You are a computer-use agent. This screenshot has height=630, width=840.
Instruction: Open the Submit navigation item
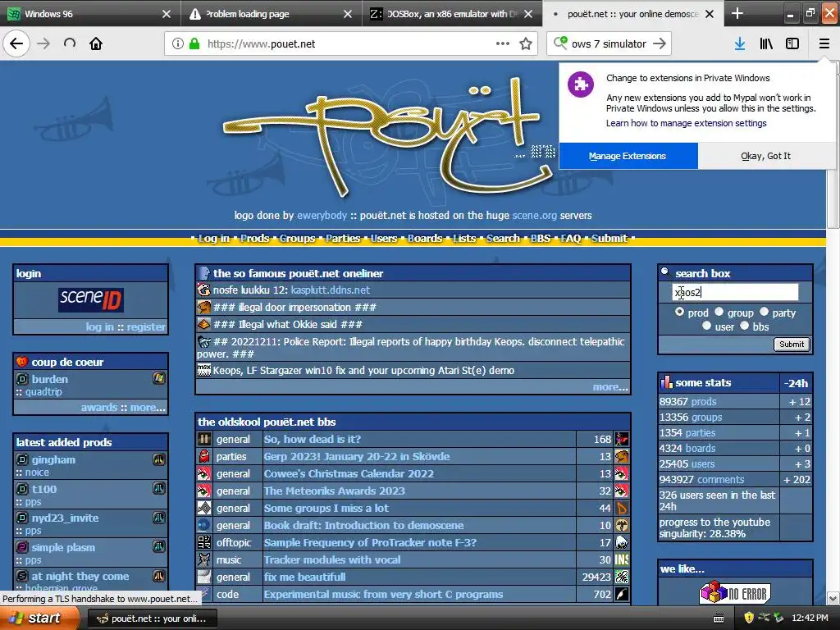click(x=609, y=239)
